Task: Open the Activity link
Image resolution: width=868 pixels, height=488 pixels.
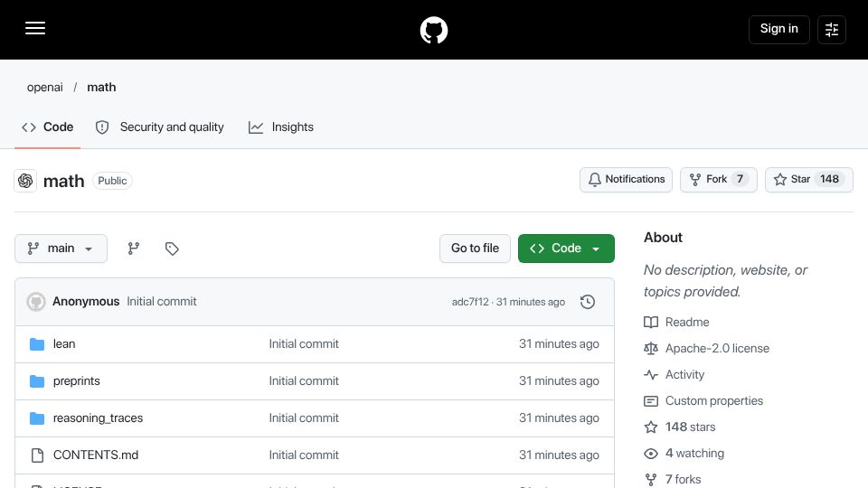Action: pos(684,374)
